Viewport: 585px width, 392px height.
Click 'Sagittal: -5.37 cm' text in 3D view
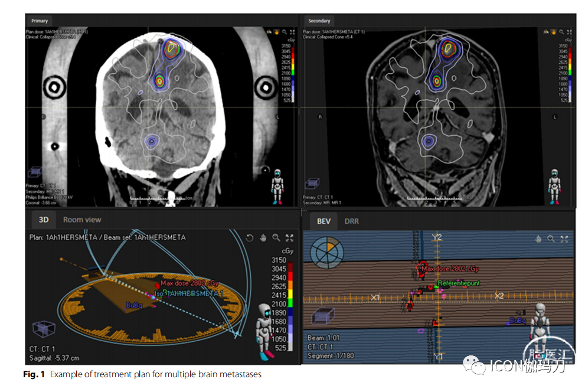click(x=54, y=358)
